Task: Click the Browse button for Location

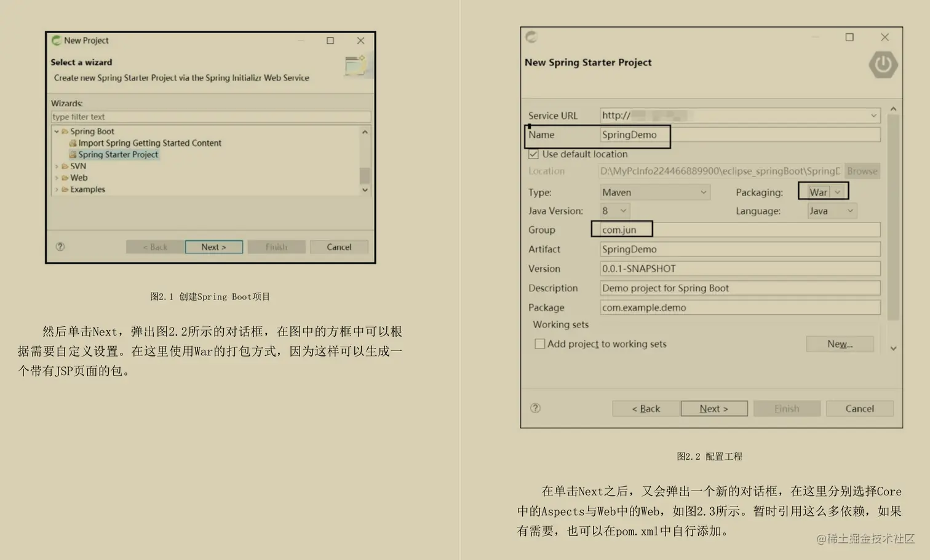Action: 862,171
